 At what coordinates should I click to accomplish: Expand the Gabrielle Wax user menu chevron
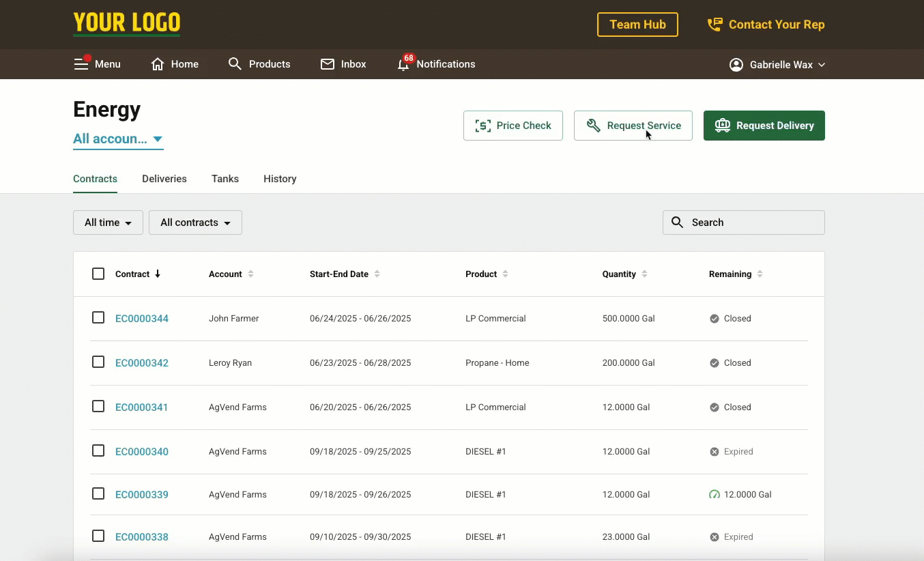click(x=822, y=65)
